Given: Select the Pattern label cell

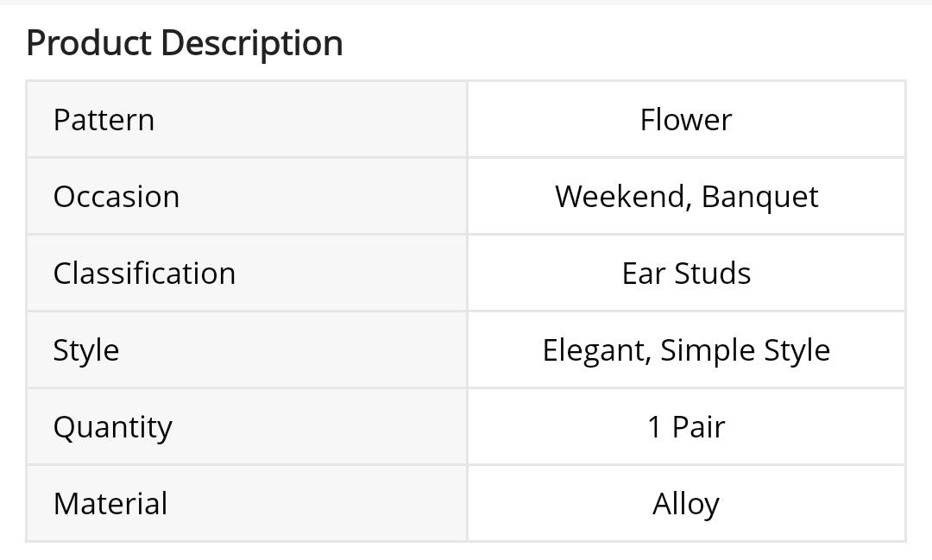Looking at the screenshot, I should pos(104,120).
